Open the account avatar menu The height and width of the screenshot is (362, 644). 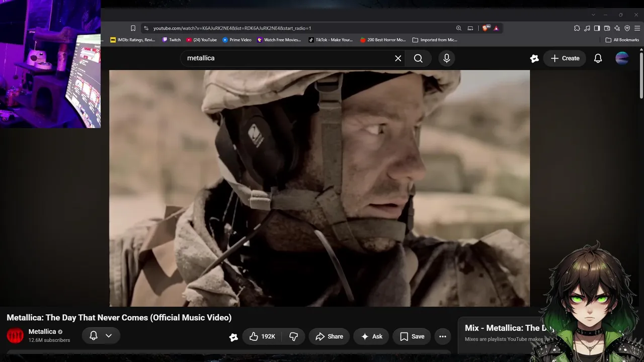click(x=622, y=58)
